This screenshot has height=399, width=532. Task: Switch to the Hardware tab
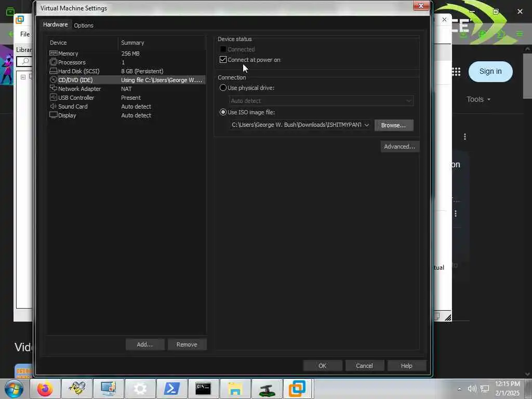pyautogui.click(x=55, y=24)
